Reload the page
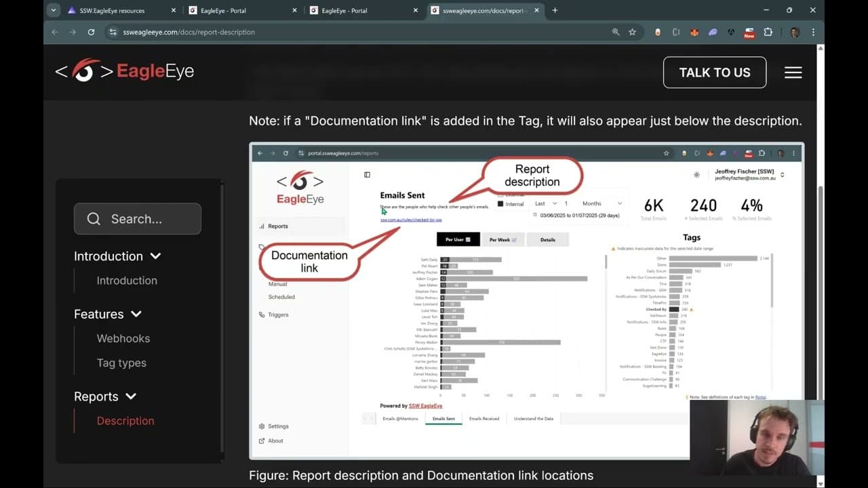 tap(91, 32)
